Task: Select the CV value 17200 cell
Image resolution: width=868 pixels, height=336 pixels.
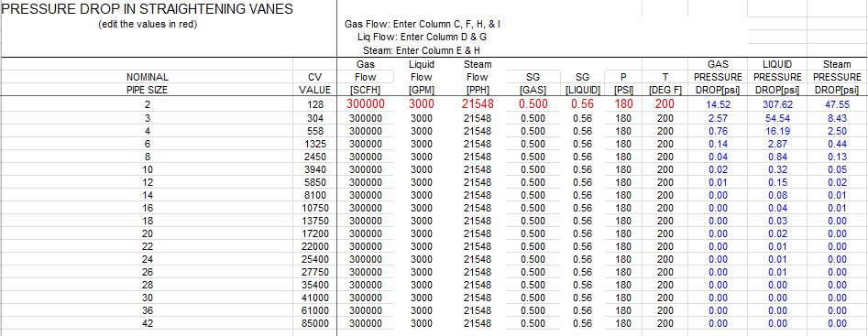Action: [316, 233]
